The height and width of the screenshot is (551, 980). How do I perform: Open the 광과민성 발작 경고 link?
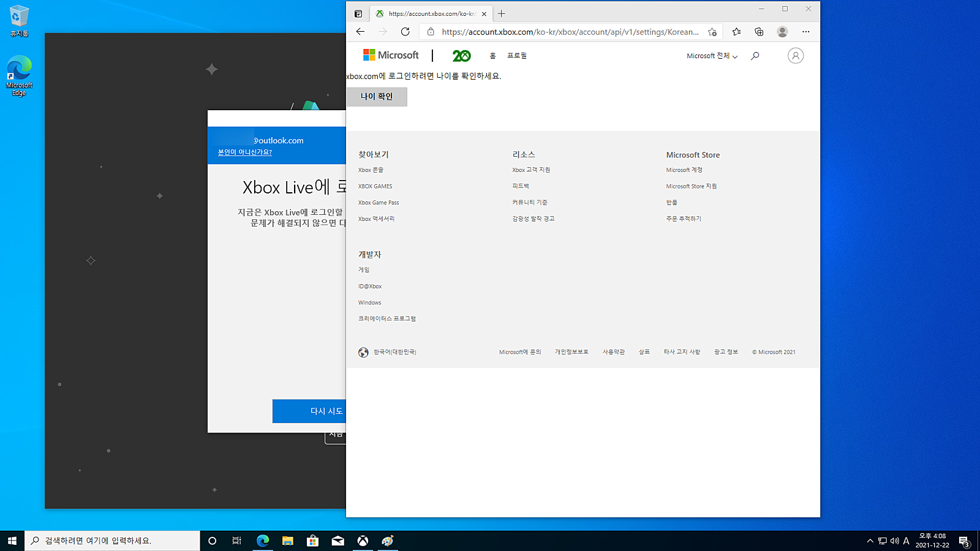pyautogui.click(x=533, y=219)
